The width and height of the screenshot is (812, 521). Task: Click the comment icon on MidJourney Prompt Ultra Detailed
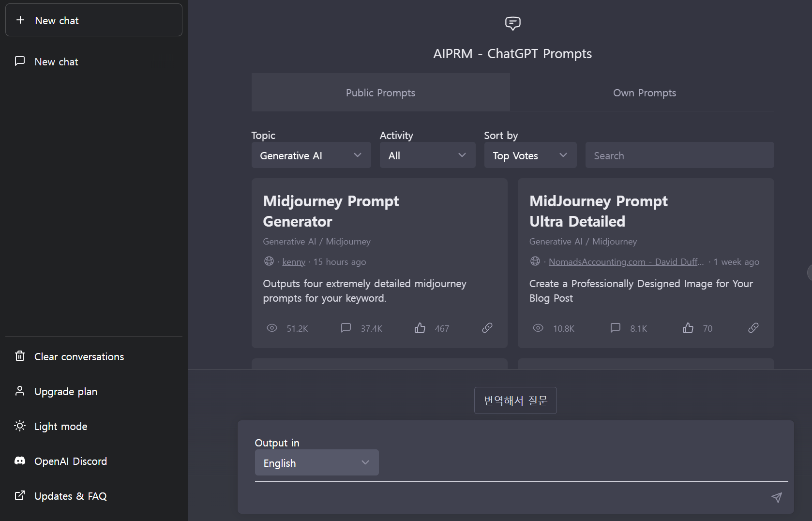pyautogui.click(x=615, y=328)
